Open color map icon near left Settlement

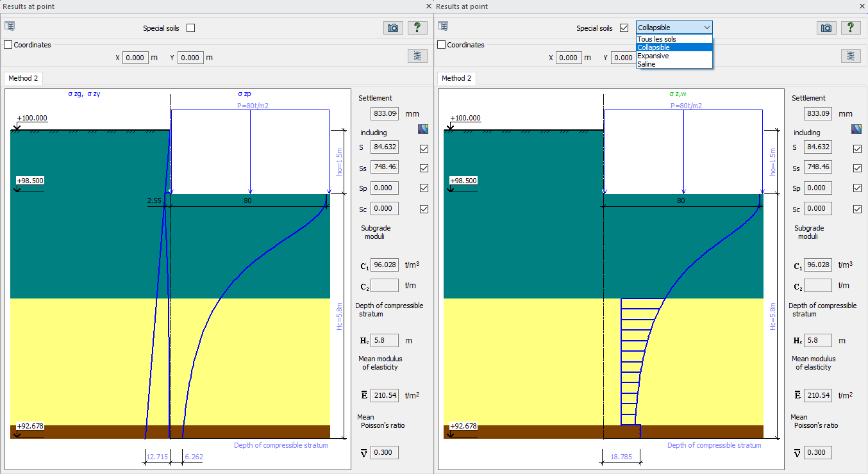click(423, 129)
